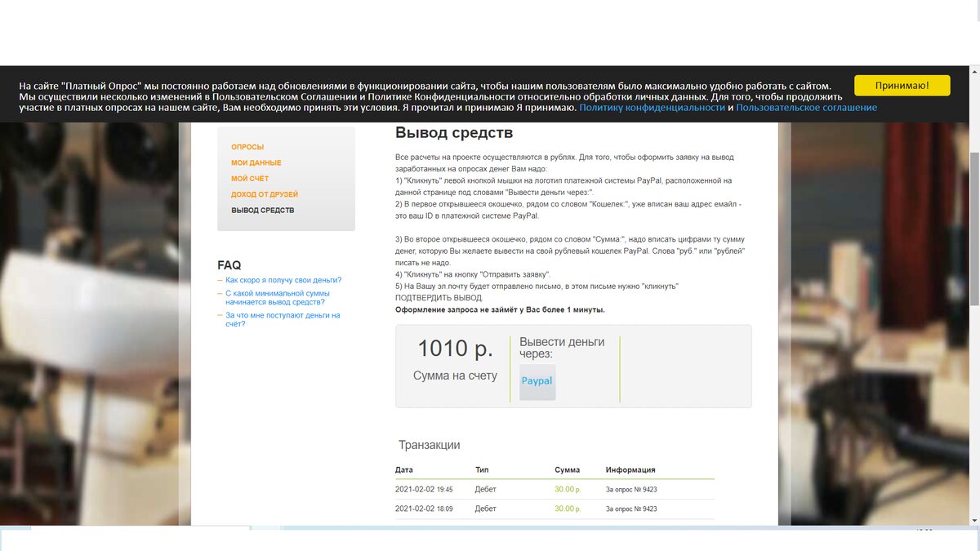Click the Вывести деньги через: label

[x=562, y=348]
